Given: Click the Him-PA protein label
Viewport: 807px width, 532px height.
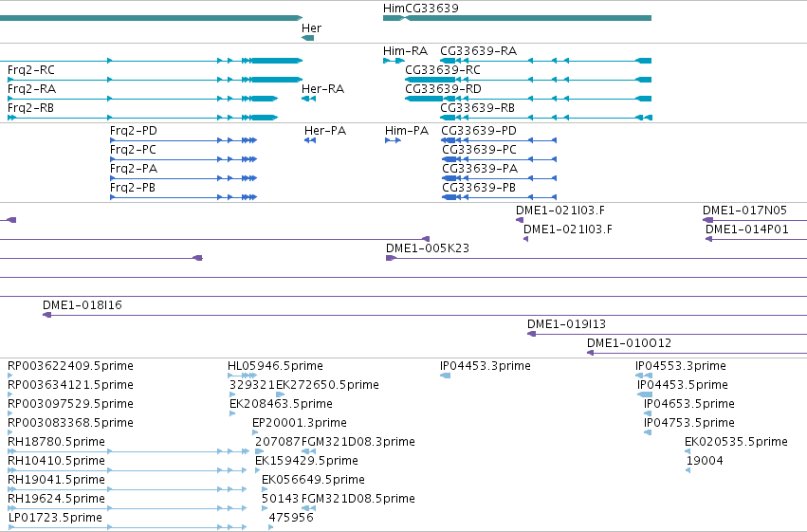Looking at the screenshot, I should tap(407, 131).
